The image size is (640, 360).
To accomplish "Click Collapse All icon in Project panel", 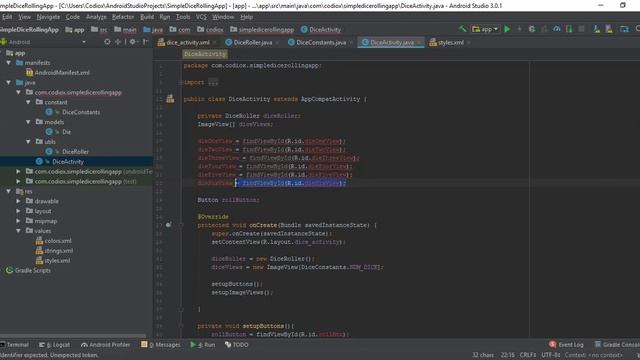I will (118, 42).
